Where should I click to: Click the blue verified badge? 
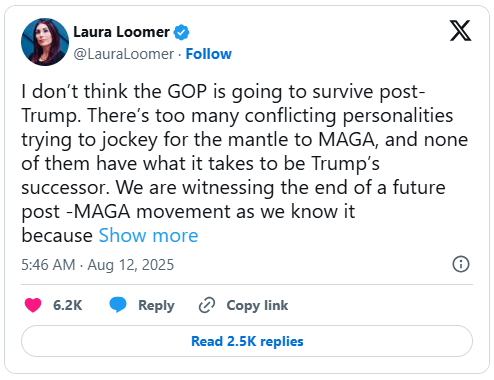click(x=181, y=32)
